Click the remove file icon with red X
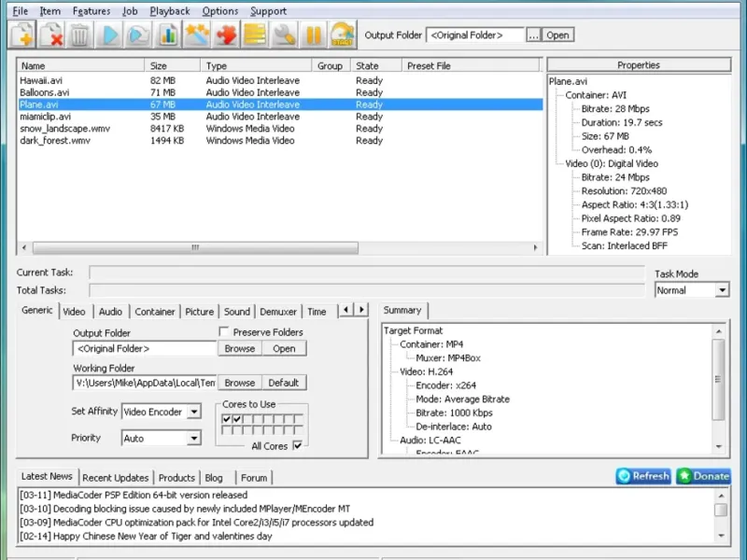 [51, 35]
